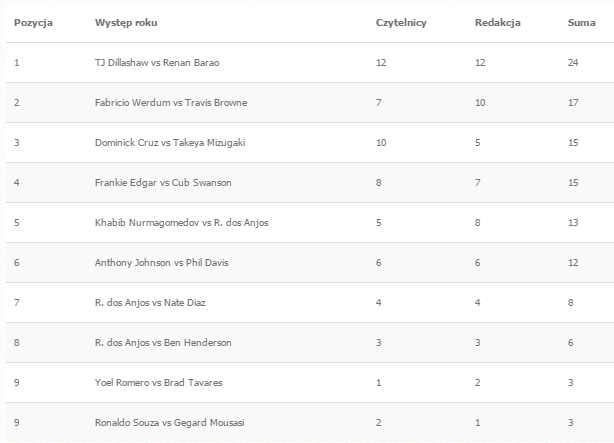Click Khabib Nurmagomedov vs R. dos Anjos
The height and width of the screenshot is (443, 614).
point(182,222)
